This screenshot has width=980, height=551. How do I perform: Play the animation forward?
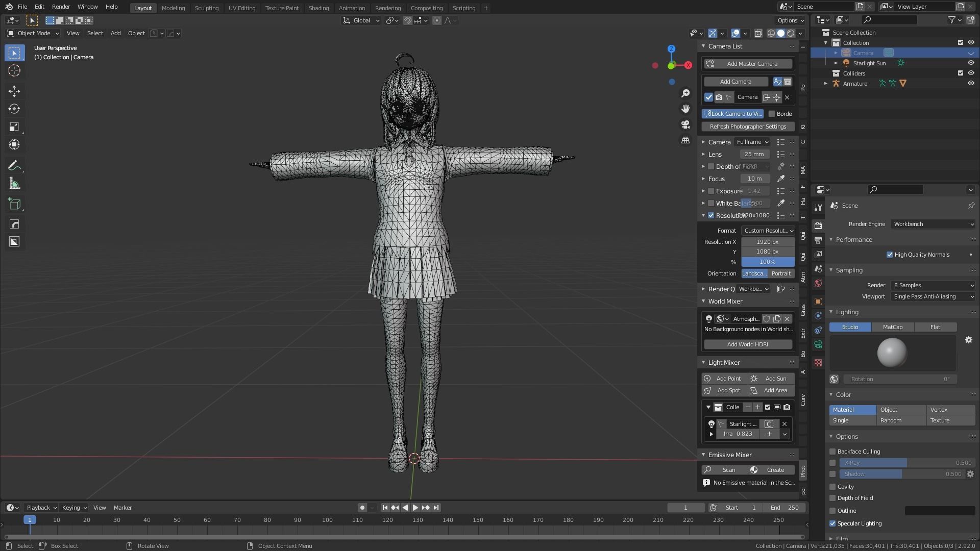tap(415, 508)
